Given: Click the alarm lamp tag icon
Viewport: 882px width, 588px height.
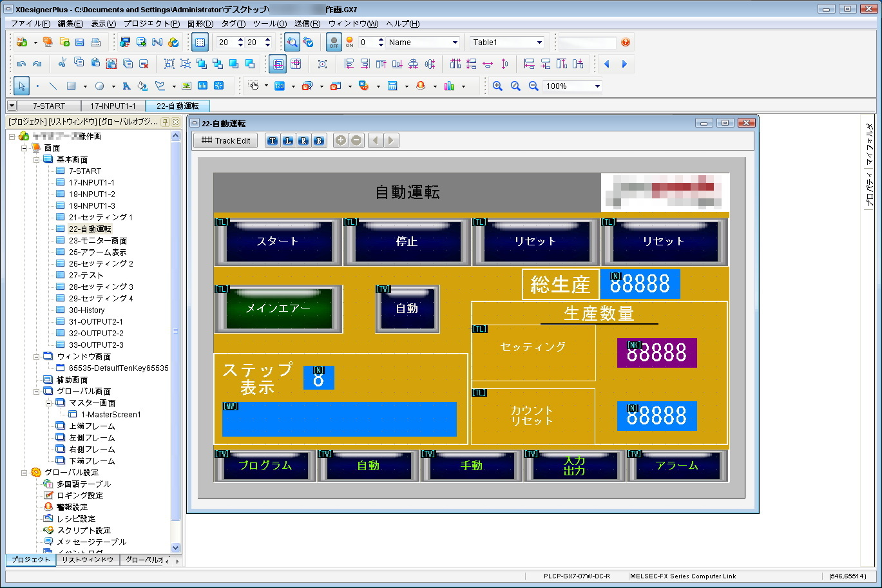Looking at the screenshot, I should pos(421,86).
